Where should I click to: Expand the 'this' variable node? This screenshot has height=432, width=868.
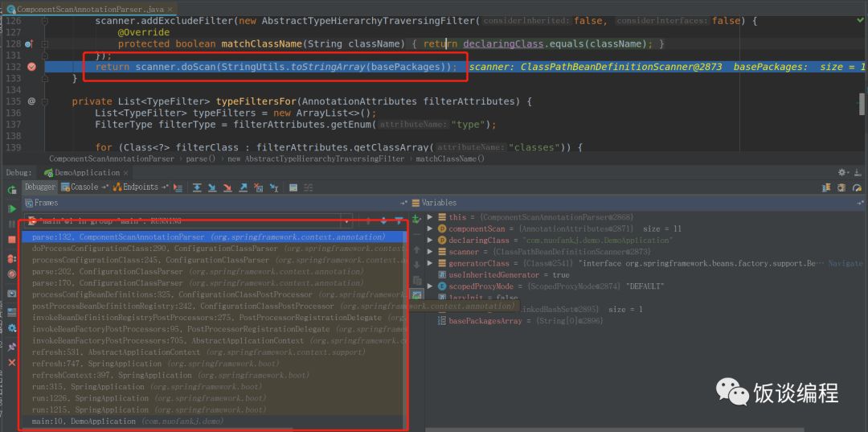[x=430, y=217]
